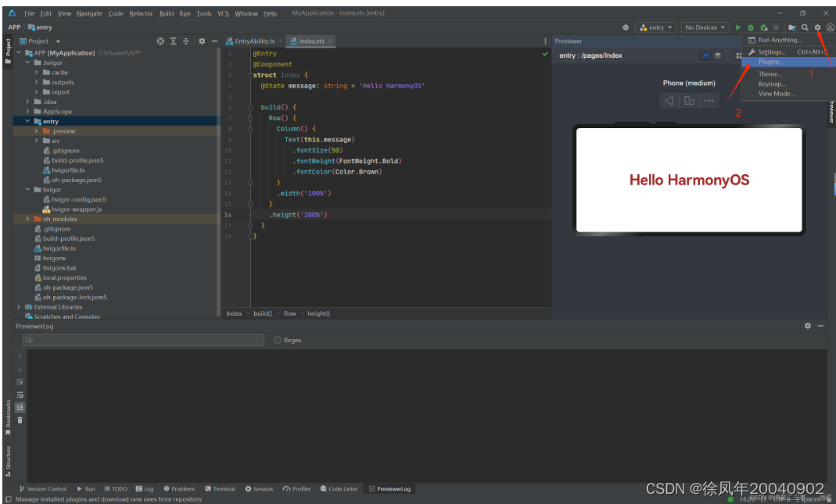Image resolution: width=836 pixels, height=504 pixels.
Task: Open the Bookmarks side tab
Action: click(8, 417)
